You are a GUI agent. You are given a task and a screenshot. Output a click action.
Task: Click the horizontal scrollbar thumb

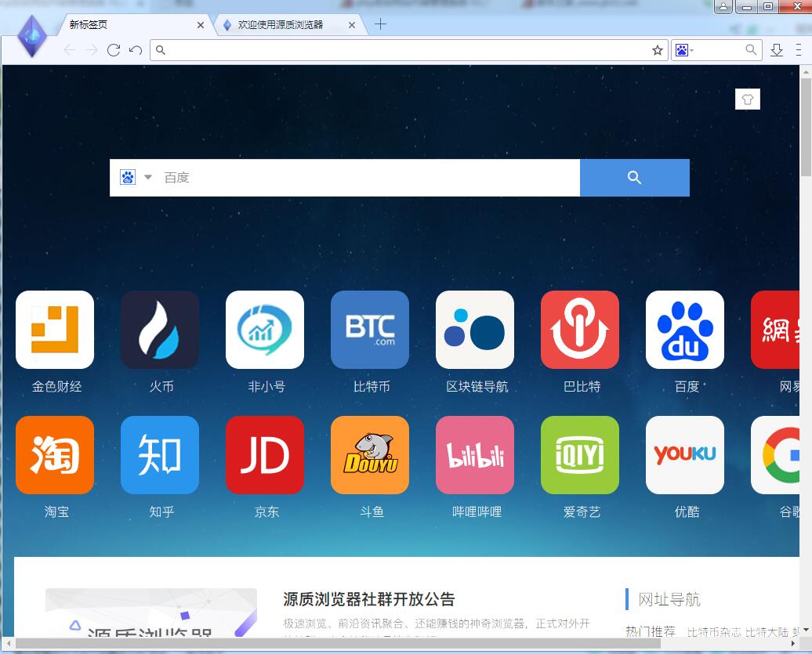tap(338, 644)
